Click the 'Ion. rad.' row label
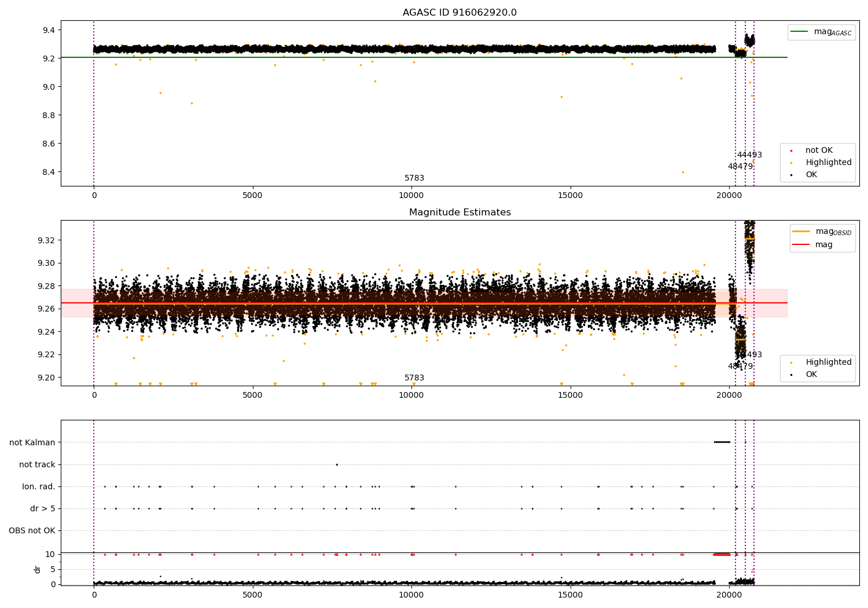 (39, 486)
